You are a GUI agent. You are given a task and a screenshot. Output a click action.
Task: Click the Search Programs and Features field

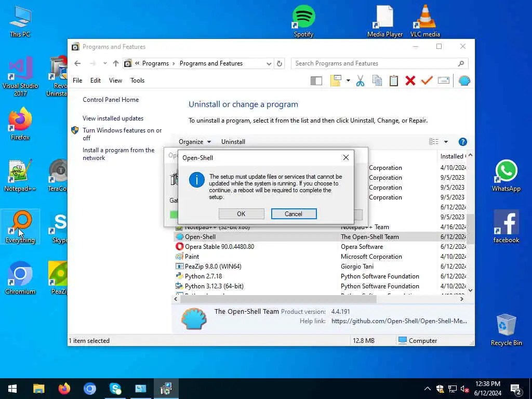[x=379, y=63]
